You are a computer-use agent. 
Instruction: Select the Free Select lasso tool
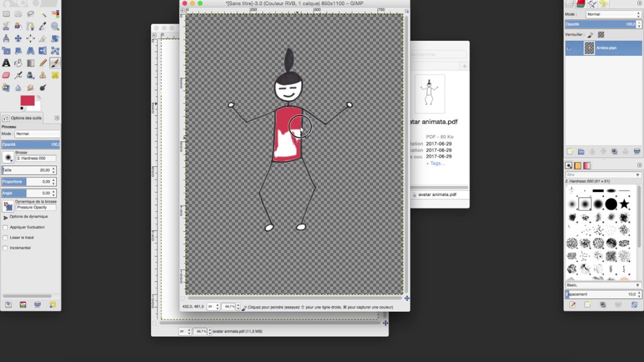pos(31,14)
